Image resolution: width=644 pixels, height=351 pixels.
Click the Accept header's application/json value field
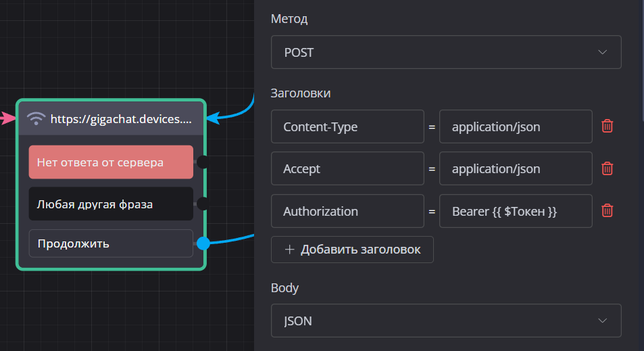click(x=515, y=168)
